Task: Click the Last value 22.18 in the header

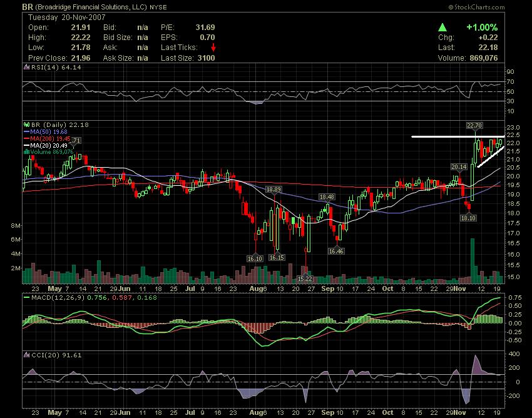Action: [488, 48]
